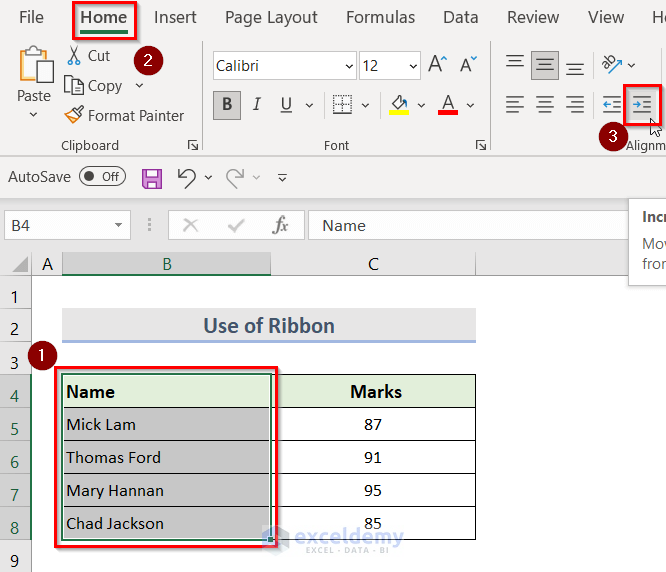Expand the Copy options arrow
Image resolution: width=666 pixels, height=572 pixels.
point(139,85)
